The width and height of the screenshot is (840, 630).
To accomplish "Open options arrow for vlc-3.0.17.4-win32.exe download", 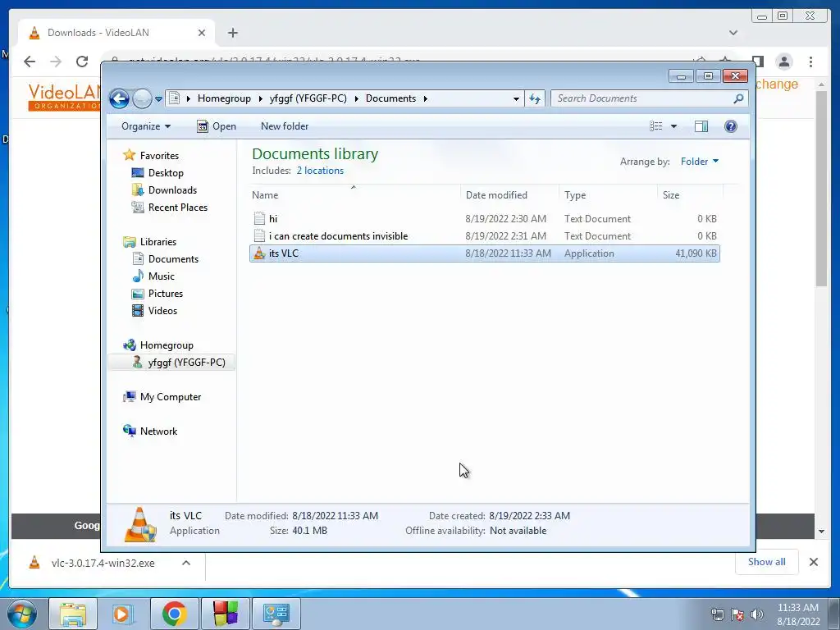I will [186, 563].
